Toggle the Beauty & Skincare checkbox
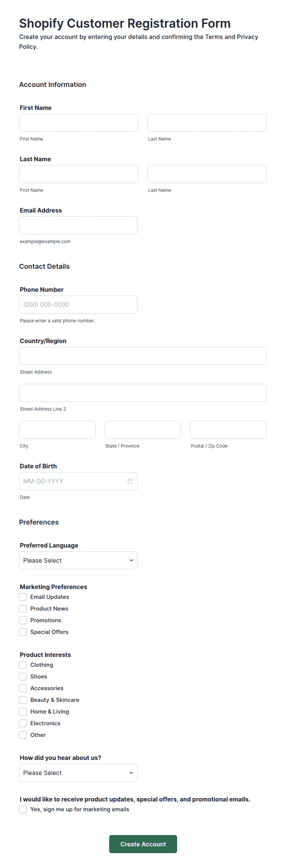 point(23,700)
